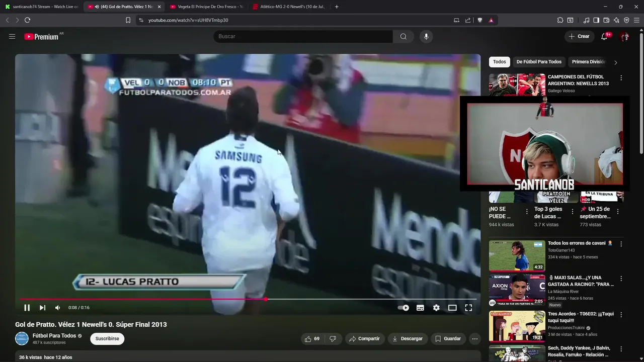Viewport: 644px width, 362px height.
Task: Toggle subtitles captions in player
Action: (x=420, y=308)
